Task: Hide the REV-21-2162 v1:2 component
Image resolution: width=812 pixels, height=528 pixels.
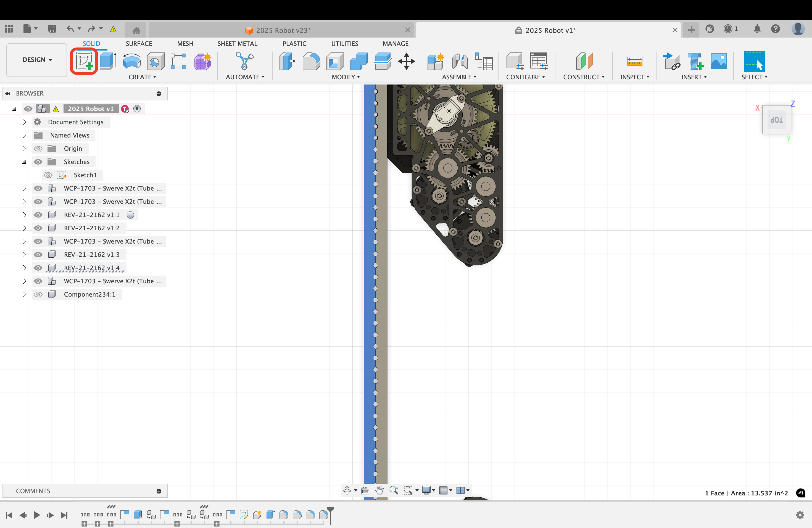Action: (x=38, y=228)
